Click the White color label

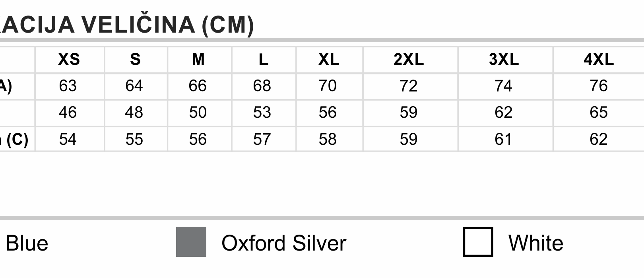[535, 243]
